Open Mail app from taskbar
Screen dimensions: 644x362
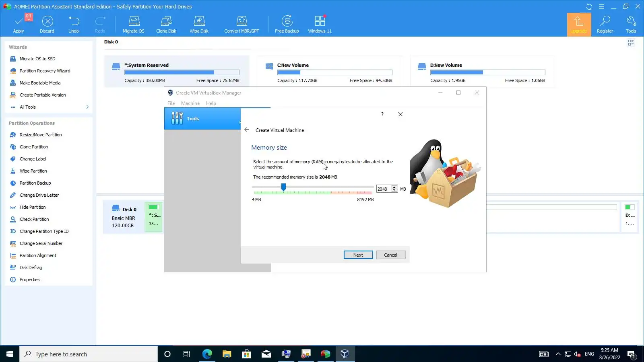(x=266, y=354)
